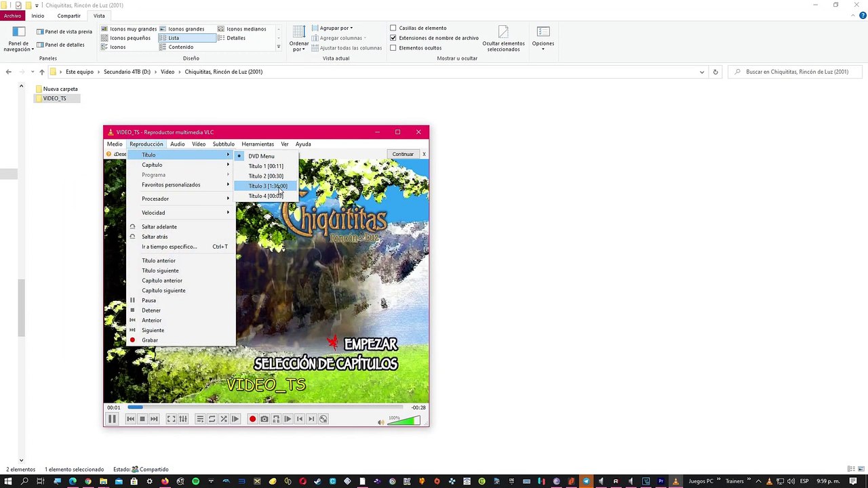Image resolution: width=868 pixels, height=488 pixels.
Task: Select the Nueva carpeta folder
Action: pos(56,89)
